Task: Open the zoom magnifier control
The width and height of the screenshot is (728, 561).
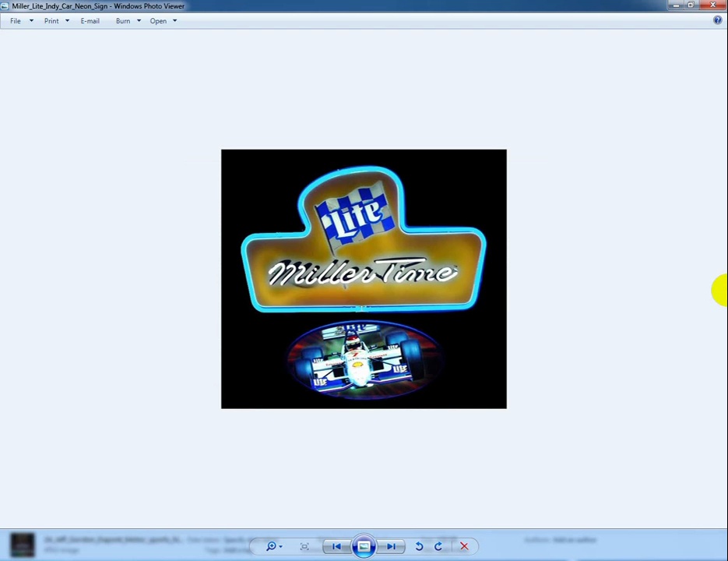Action: click(x=271, y=546)
